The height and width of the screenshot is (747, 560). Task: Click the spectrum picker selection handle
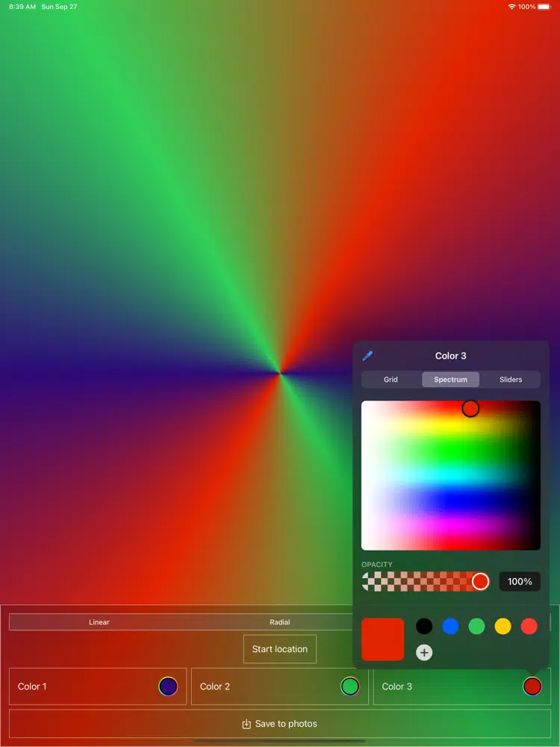470,409
